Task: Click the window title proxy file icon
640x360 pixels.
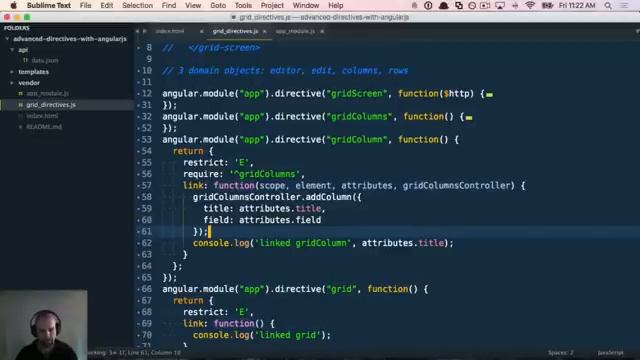Action: (x=233, y=17)
